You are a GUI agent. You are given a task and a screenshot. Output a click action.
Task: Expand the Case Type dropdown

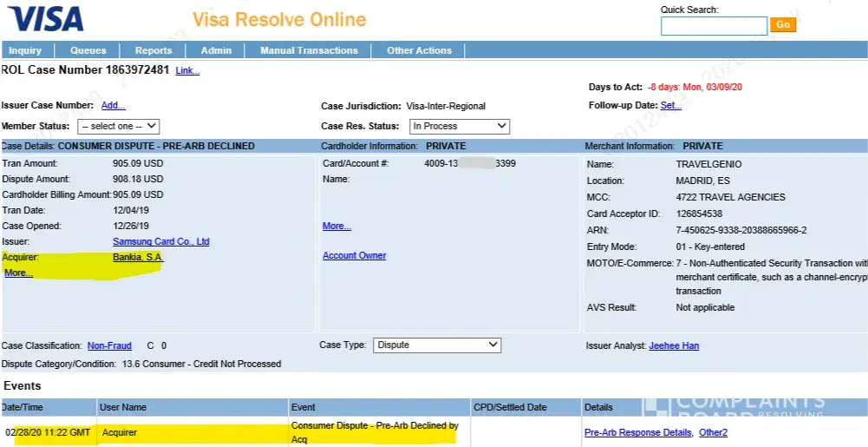pos(437,345)
